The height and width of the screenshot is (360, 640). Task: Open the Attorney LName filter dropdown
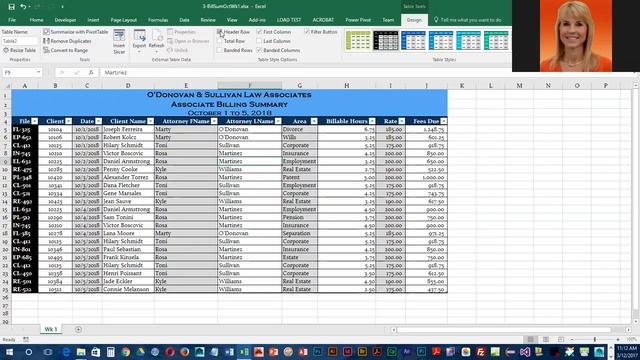[278, 121]
